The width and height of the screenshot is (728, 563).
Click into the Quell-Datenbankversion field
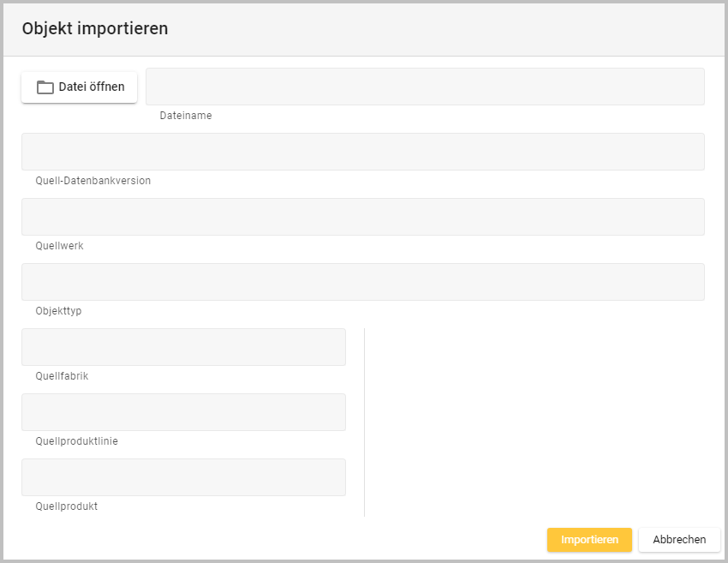pyautogui.click(x=363, y=152)
